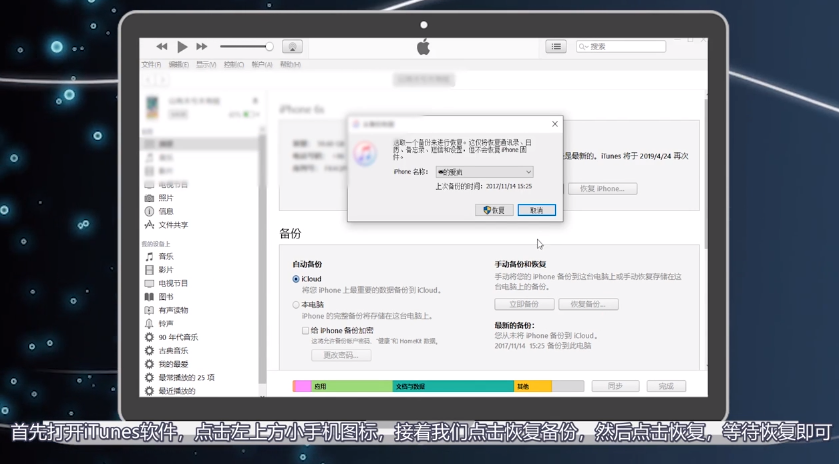
Task: Click the iPhone device thumbnail in sidebar
Action: pos(152,108)
